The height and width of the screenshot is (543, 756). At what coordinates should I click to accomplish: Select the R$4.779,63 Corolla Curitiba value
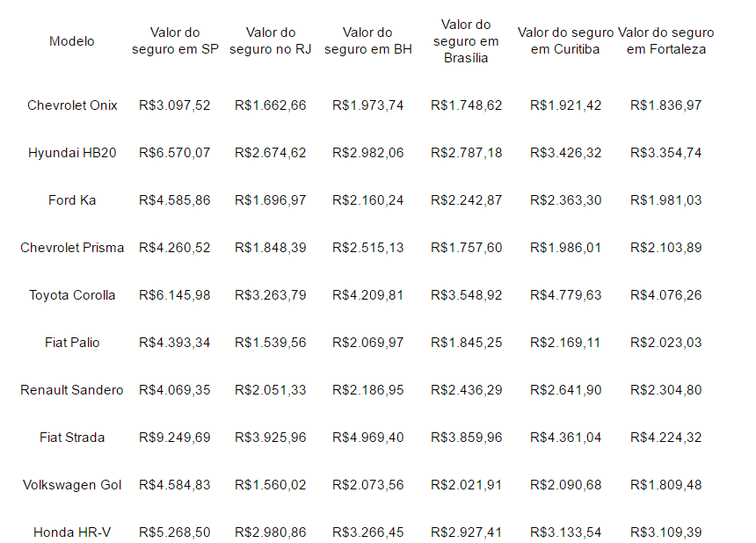[566, 295]
